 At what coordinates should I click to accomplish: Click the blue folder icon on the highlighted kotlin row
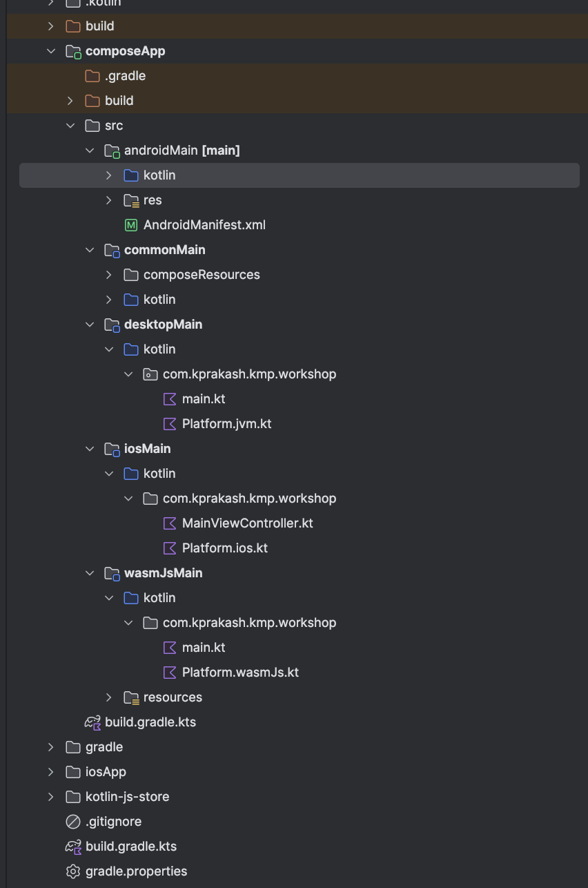(130, 175)
